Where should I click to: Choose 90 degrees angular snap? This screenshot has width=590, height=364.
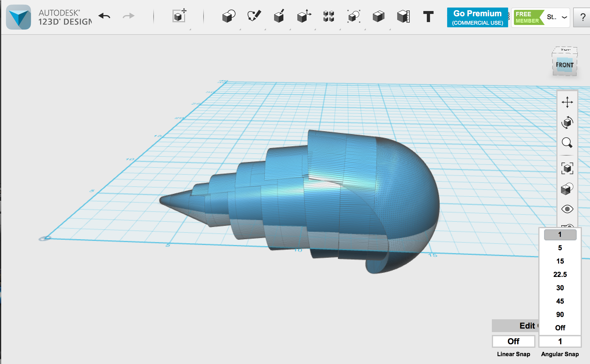[560, 315]
